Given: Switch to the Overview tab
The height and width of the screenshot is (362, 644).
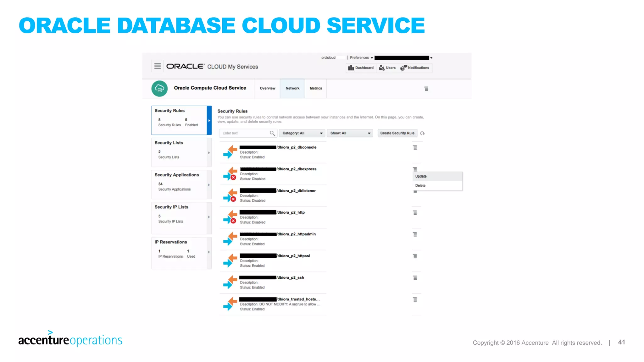Looking at the screenshot, I should (x=267, y=88).
